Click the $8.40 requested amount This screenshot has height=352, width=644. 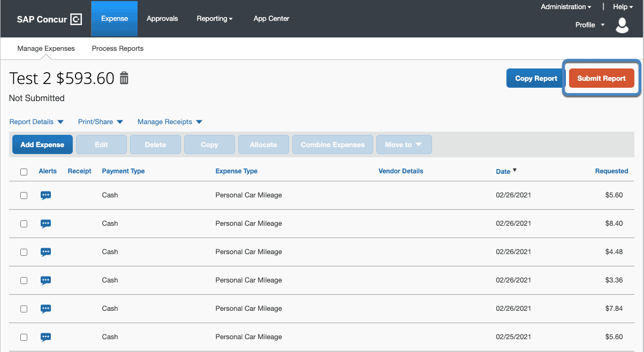coord(614,224)
